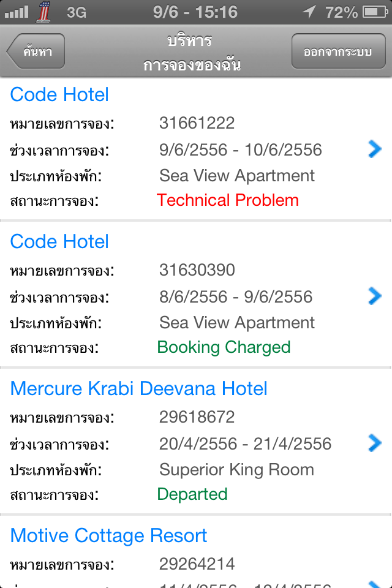Open Motive Cottage Resort listing

pyautogui.click(x=108, y=535)
